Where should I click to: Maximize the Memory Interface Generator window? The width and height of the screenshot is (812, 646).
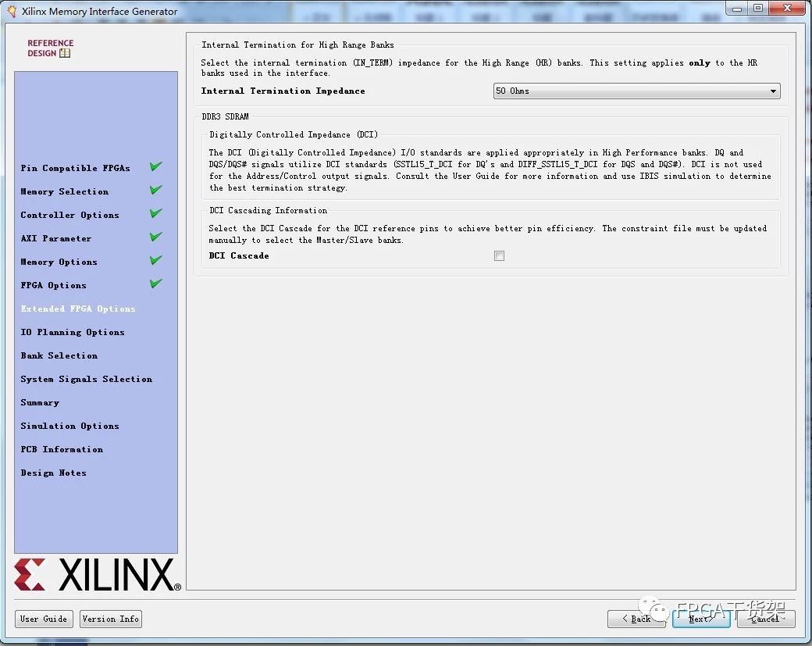click(x=758, y=9)
